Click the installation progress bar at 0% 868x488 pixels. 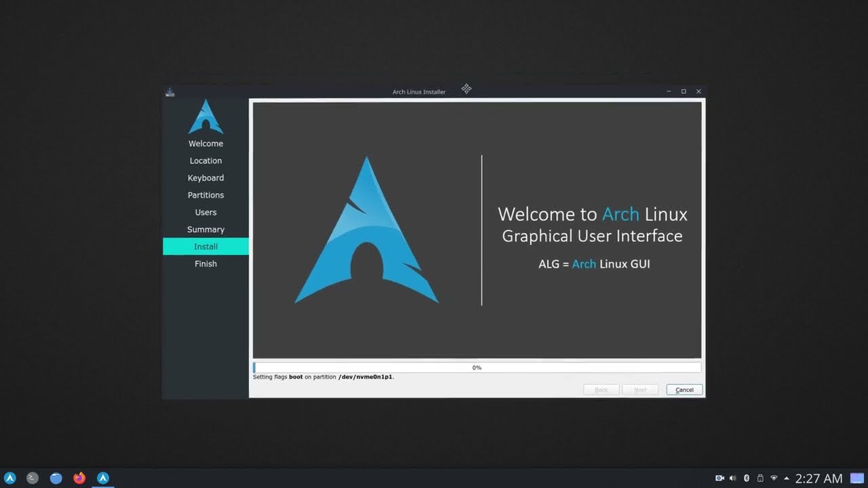tap(477, 367)
